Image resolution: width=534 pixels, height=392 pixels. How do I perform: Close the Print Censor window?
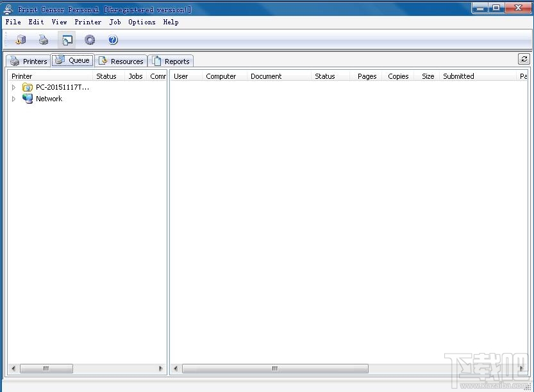pos(518,8)
